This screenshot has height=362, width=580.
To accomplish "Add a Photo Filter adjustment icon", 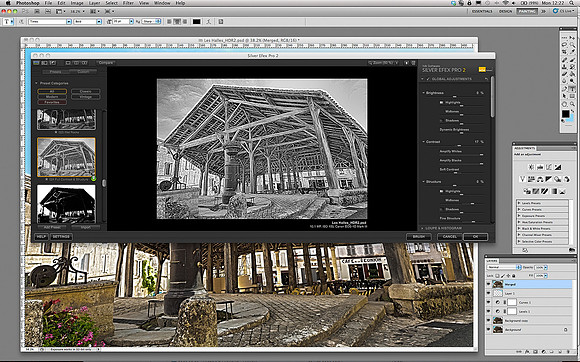I will 558,179.
